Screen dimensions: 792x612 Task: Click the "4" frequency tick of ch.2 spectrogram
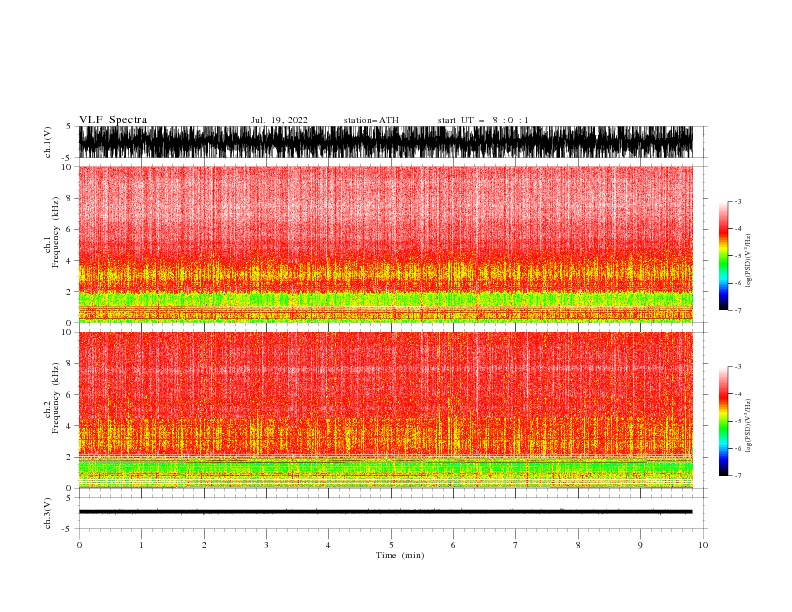pos(69,426)
